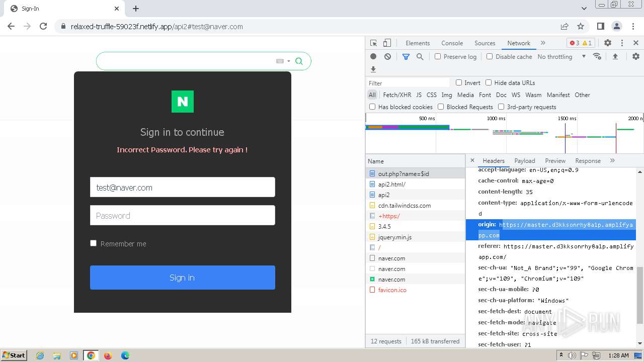644x362 pixels.
Task: Open Windows Start menu
Action: (x=14, y=355)
